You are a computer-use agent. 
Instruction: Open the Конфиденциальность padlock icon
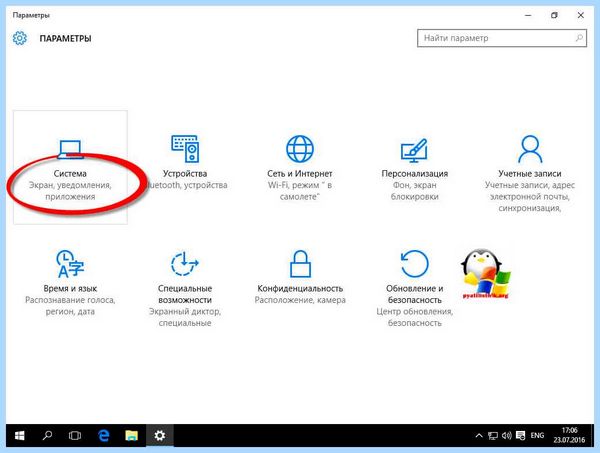(x=300, y=264)
